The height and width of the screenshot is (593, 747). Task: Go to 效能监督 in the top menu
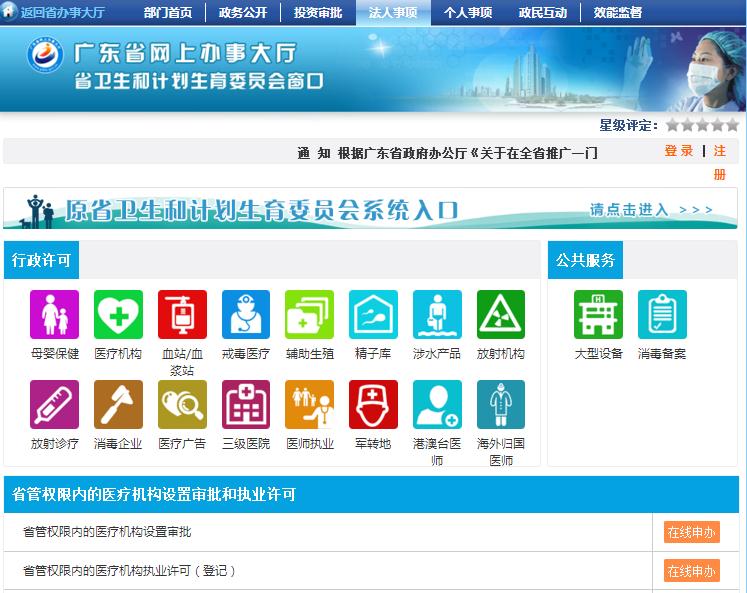pos(618,12)
